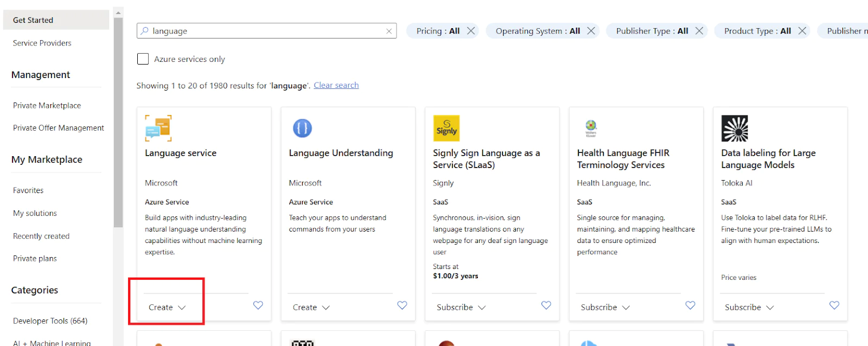Click the My Marketplace section heading
868x346 pixels.
pos(47,159)
